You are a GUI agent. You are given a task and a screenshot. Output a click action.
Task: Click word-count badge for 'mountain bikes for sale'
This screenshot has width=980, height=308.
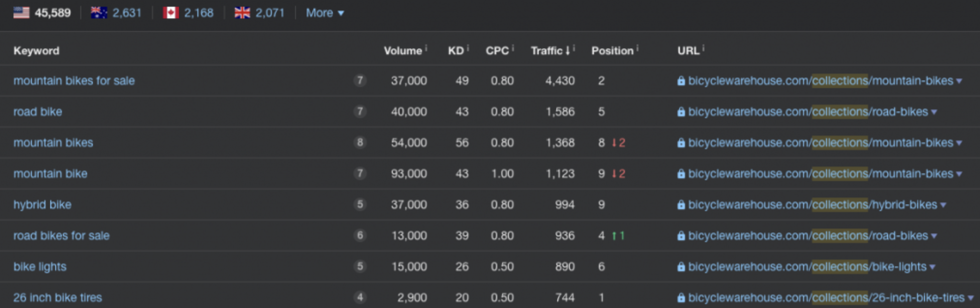359,81
